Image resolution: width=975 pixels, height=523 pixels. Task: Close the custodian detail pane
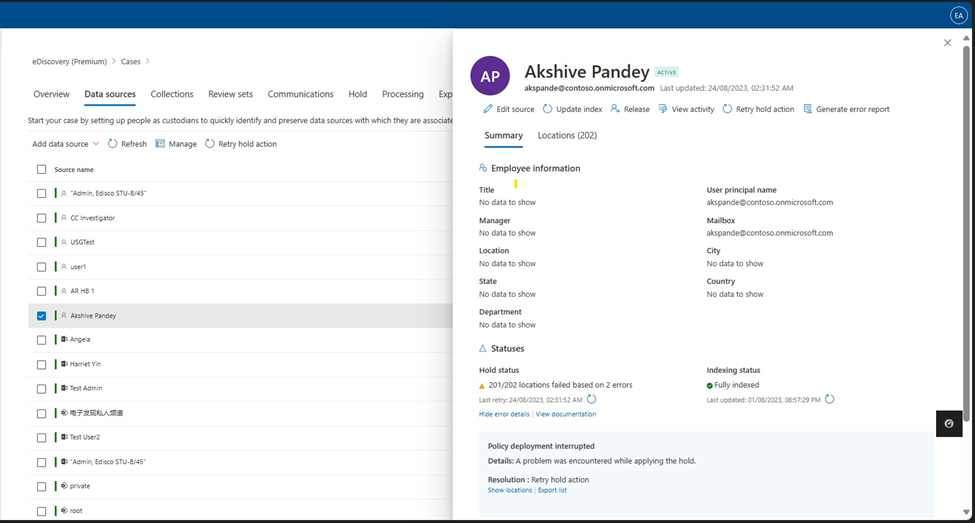coord(947,43)
